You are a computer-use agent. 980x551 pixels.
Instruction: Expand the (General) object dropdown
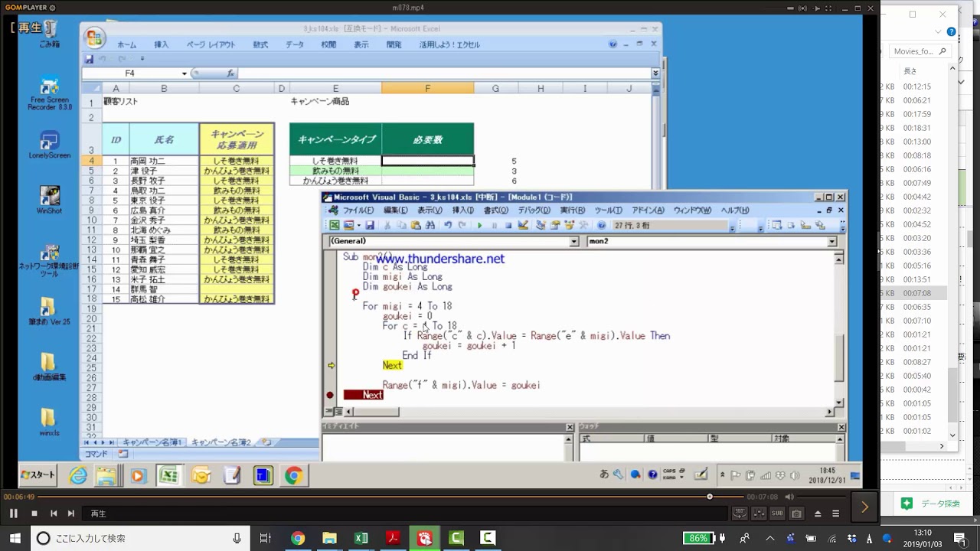pos(573,242)
